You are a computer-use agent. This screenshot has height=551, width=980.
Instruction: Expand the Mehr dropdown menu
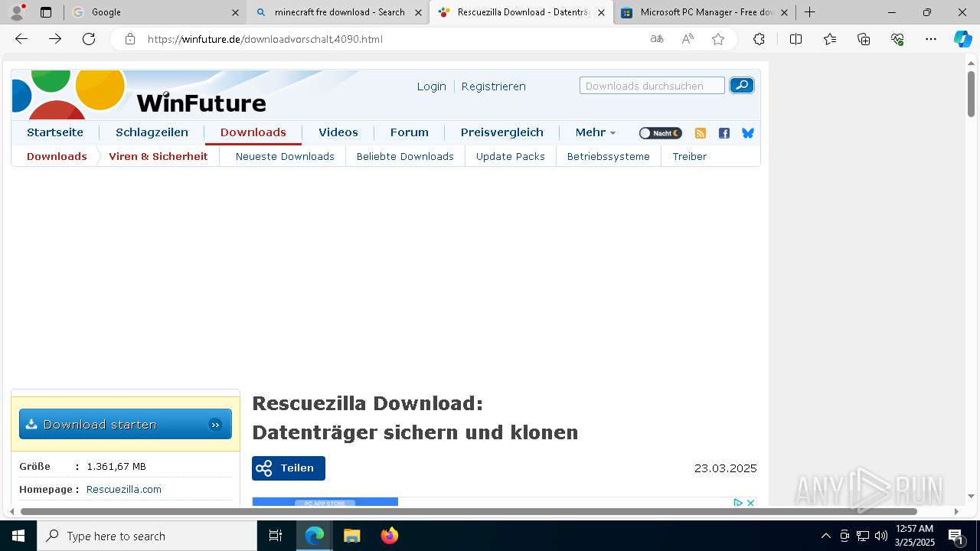(x=595, y=132)
